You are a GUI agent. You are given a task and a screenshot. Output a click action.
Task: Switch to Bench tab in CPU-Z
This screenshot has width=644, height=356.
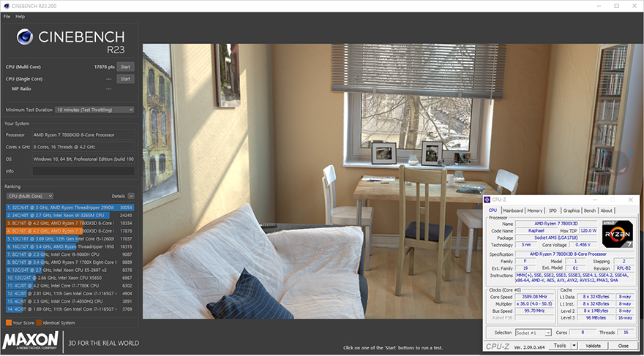(590, 211)
